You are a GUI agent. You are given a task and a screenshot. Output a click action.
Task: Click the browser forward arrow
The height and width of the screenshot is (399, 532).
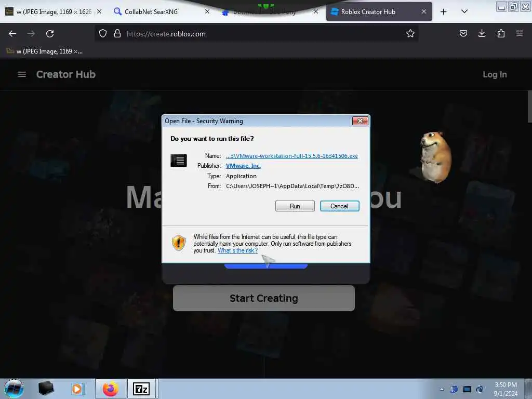click(x=31, y=34)
